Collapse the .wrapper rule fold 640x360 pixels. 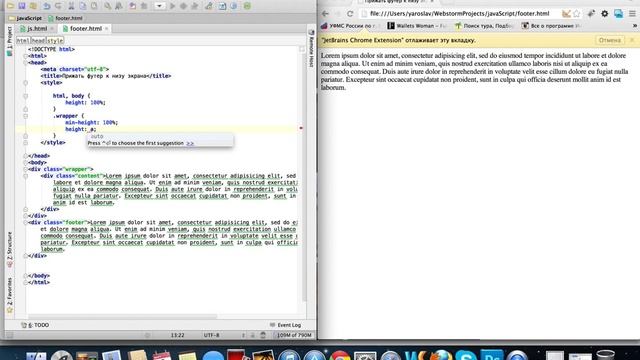[25, 116]
